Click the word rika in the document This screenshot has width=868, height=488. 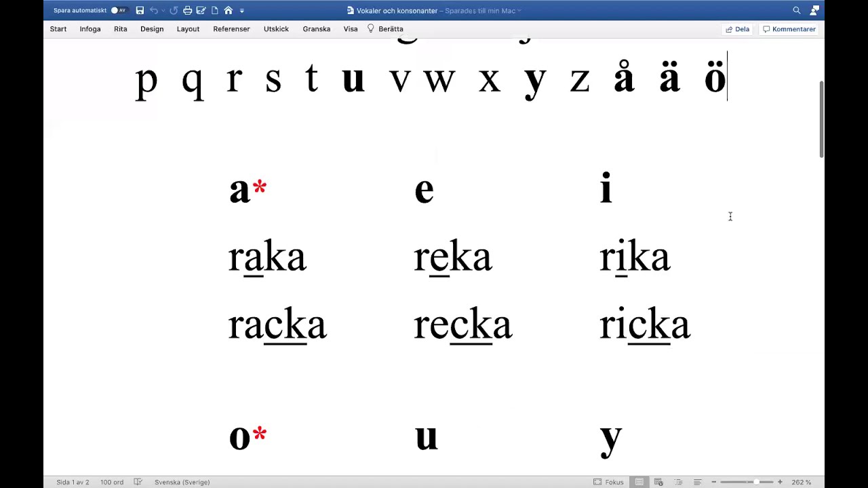(635, 258)
